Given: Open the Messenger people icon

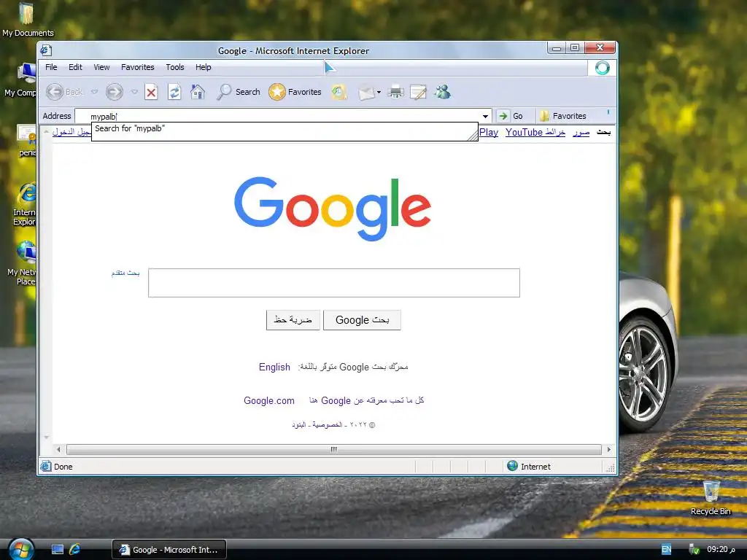Looking at the screenshot, I should (443, 92).
